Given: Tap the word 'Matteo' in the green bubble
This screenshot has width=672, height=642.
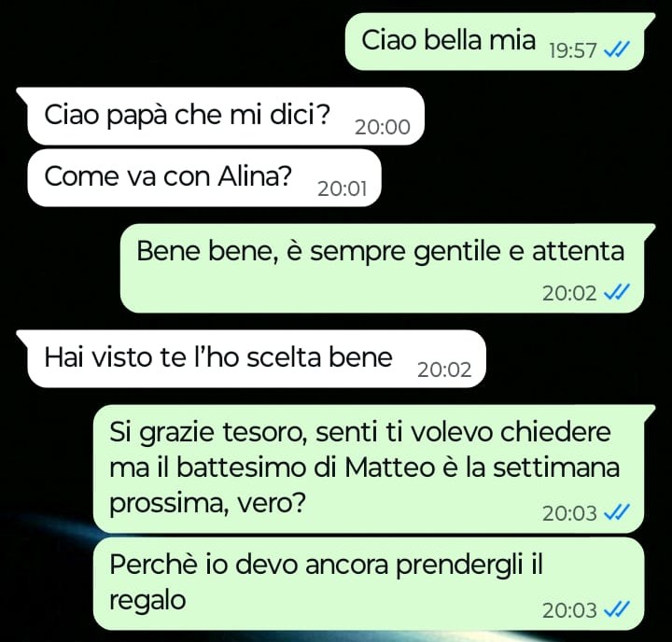Looking at the screenshot, I should tap(389, 468).
